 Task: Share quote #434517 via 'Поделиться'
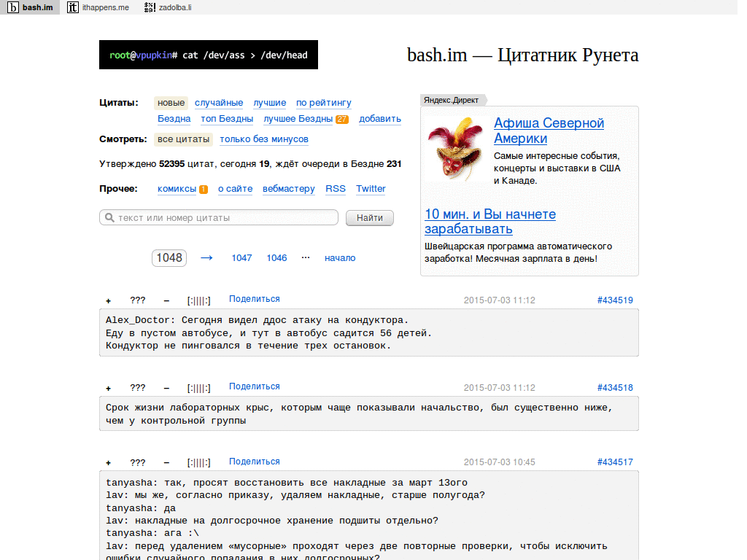click(255, 462)
